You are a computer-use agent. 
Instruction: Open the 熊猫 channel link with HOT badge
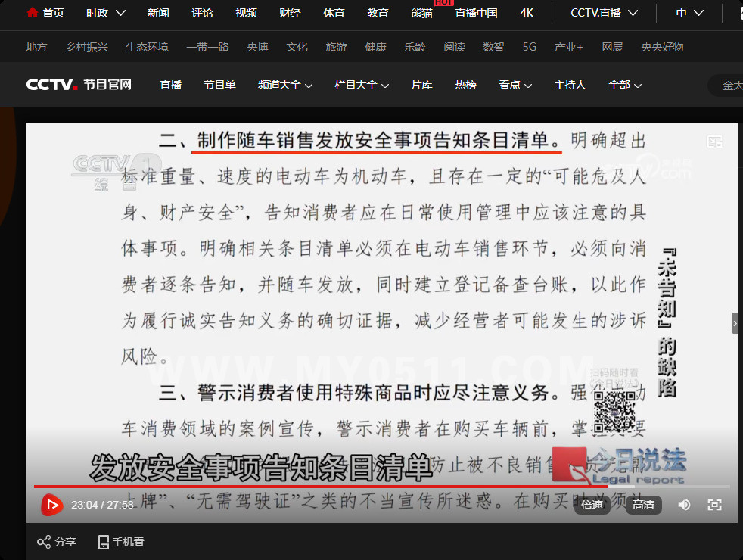pos(421,13)
